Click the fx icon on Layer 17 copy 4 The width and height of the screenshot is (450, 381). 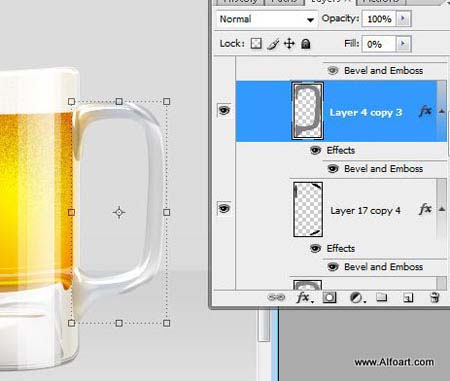coord(425,209)
